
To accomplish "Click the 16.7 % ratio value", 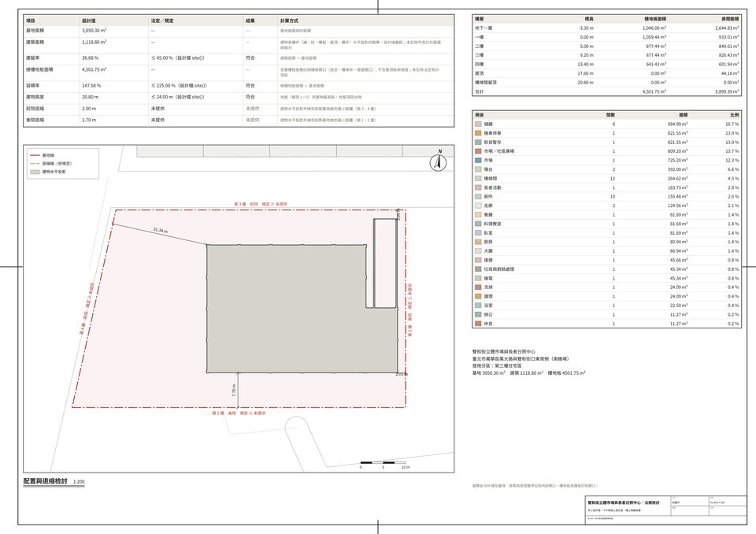I will pos(732,124).
